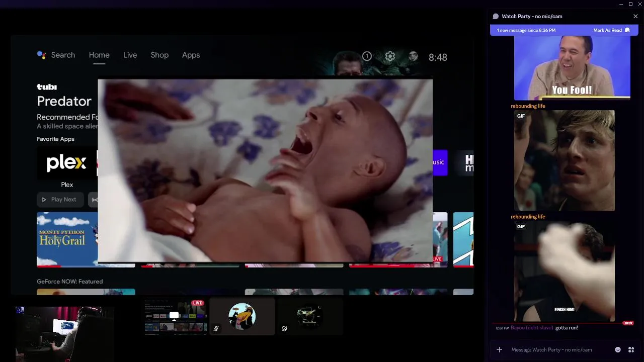Open the notifications badge showing 1

click(367, 56)
